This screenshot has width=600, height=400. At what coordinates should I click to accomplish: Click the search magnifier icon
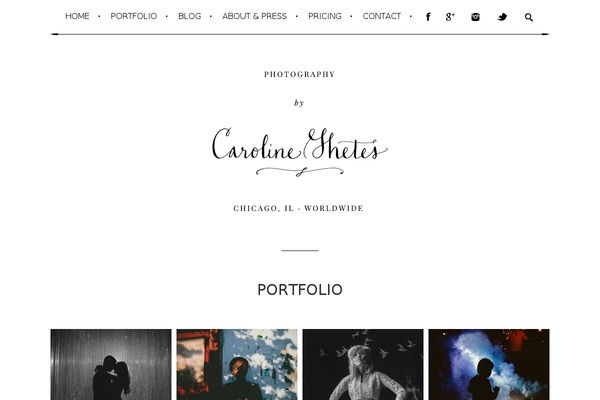[529, 17]
